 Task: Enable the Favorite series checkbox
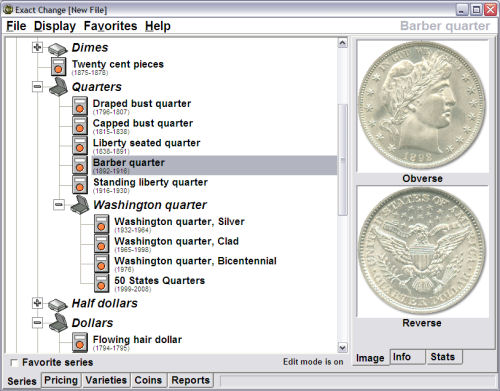[14, 363]
